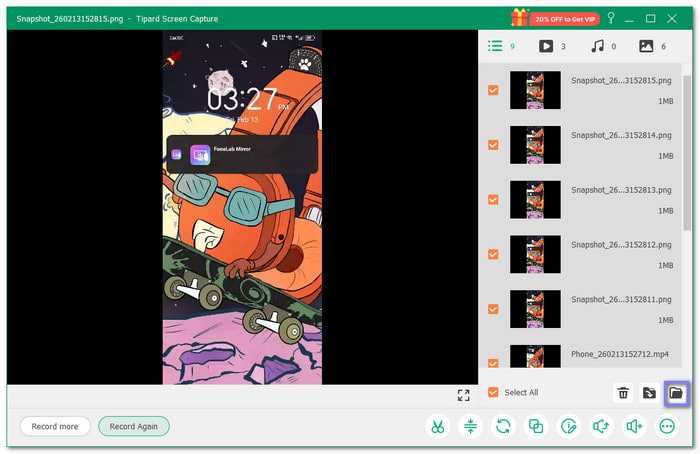
Task: Uncheck Phone_260213152712.mp4 checkbox
Action: [493, 363]
